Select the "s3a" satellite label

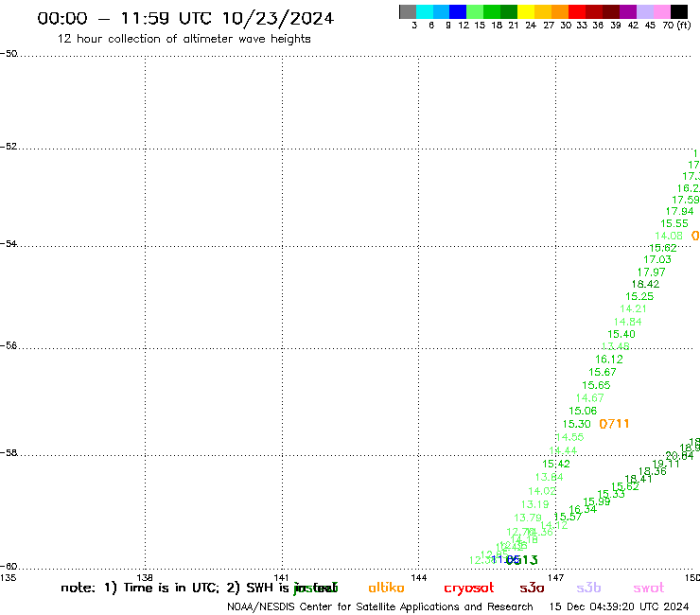[x=532, y=589]
